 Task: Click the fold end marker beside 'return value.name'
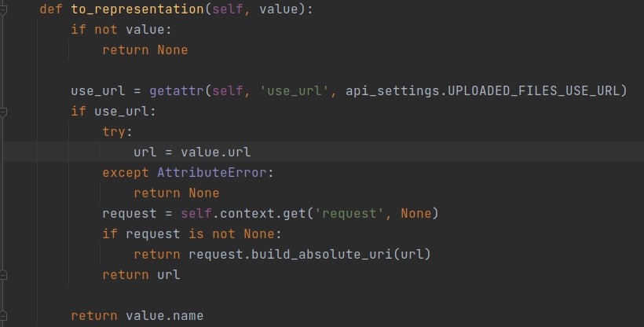[x=3, y=315]
